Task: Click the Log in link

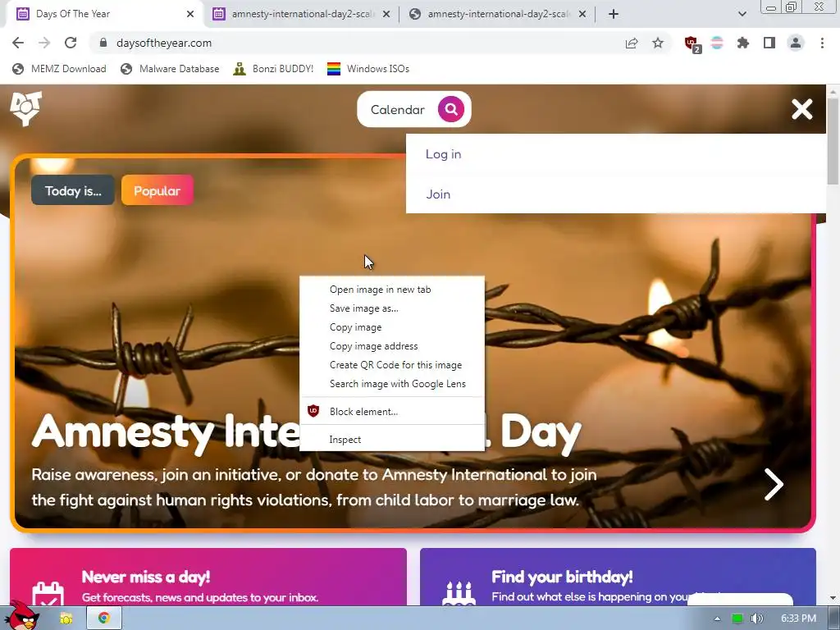Action: 443,154
